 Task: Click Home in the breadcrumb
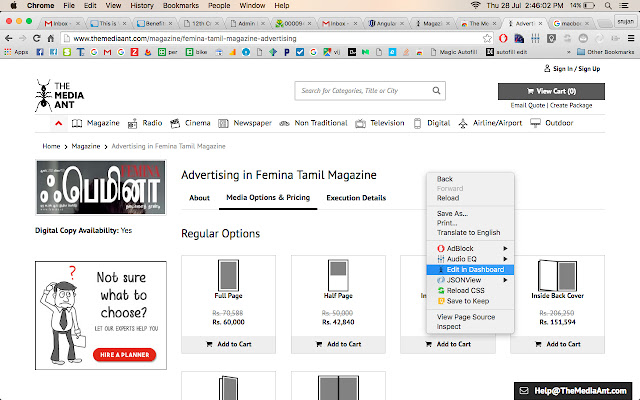51,146
